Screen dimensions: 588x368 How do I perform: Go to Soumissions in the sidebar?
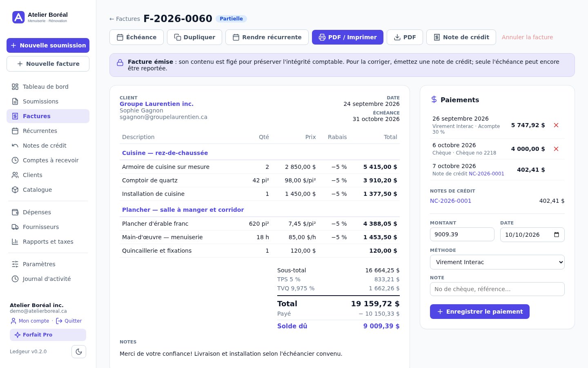[x=48, y=101]
